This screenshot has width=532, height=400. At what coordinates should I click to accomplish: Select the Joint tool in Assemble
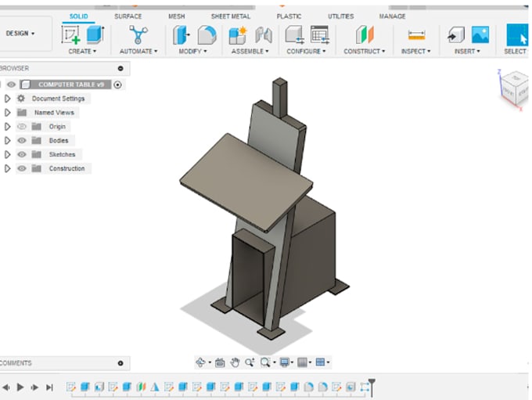[x=264, y=34]
